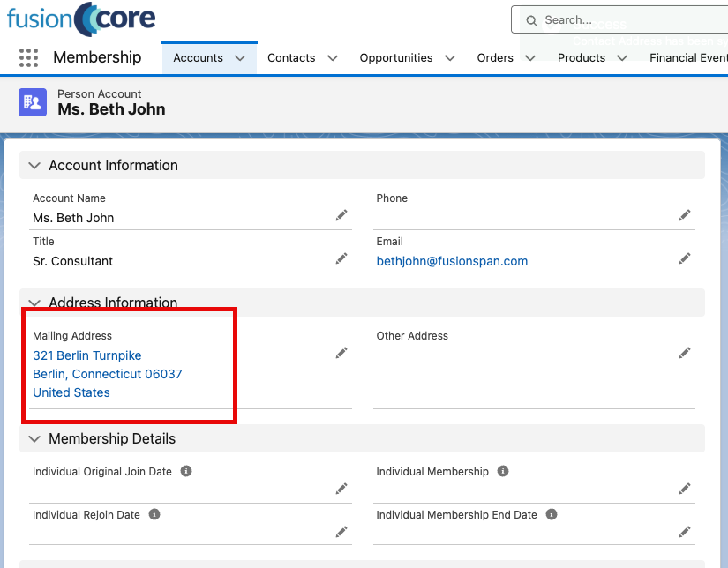Switch to the Accounts tab
The height and width of the screenshot is (568, 728).
[x=199, y=58]
